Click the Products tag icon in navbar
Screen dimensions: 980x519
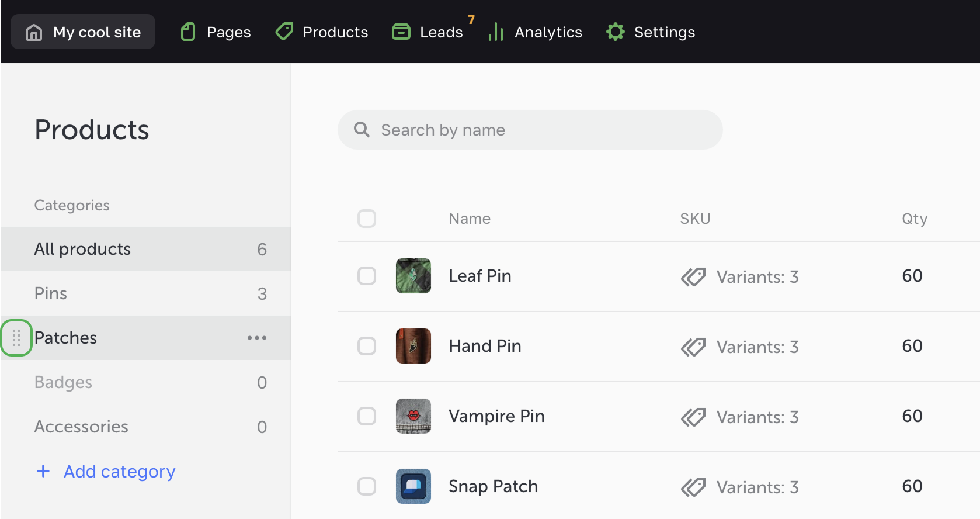(284, 32)
